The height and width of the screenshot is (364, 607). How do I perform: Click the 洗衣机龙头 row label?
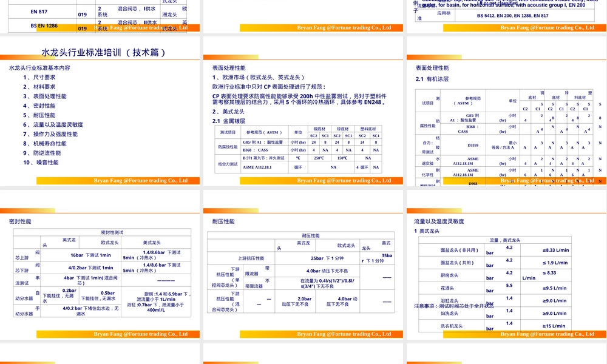pyautogui.click(x=452, y=326)
